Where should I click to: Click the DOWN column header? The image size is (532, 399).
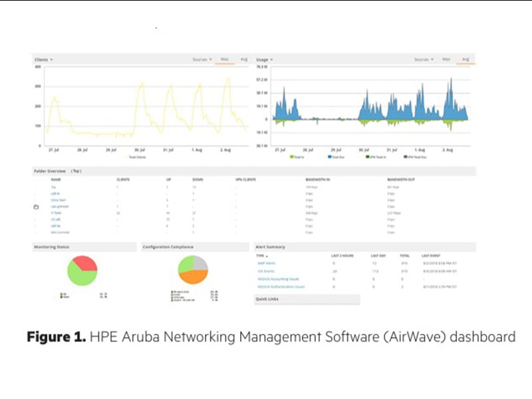pyautogui.click(x=198, y=180)
